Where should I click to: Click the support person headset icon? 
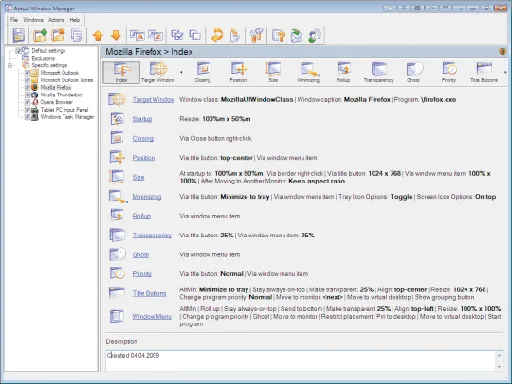(314, 35)
